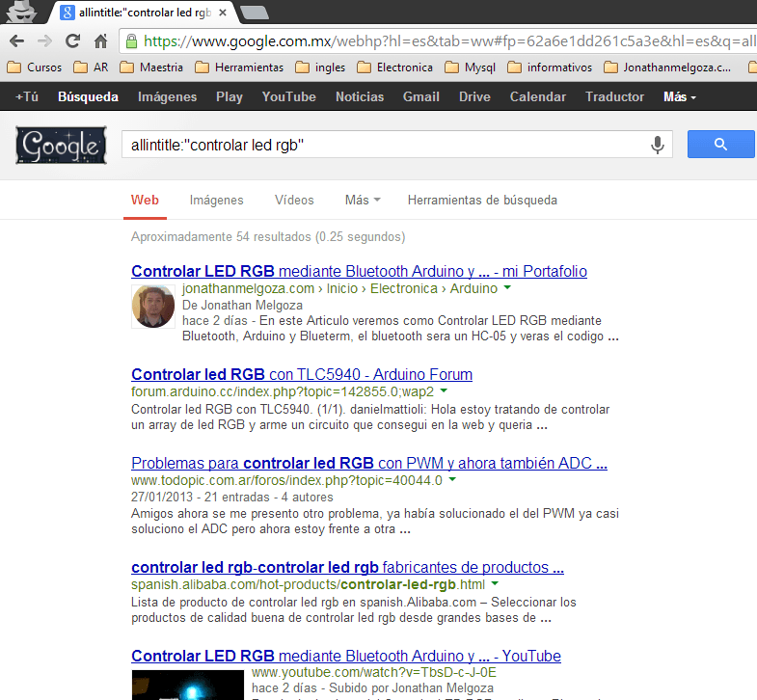Switch to Imágenes results tab
This screenshot has height=700, width=757.
(x=216, y=200)
